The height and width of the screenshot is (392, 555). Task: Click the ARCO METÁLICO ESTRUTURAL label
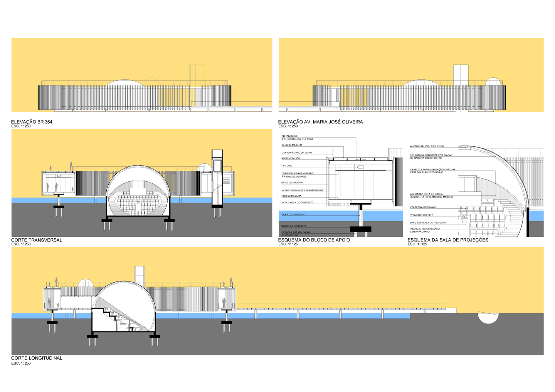[x=427, y=146]
